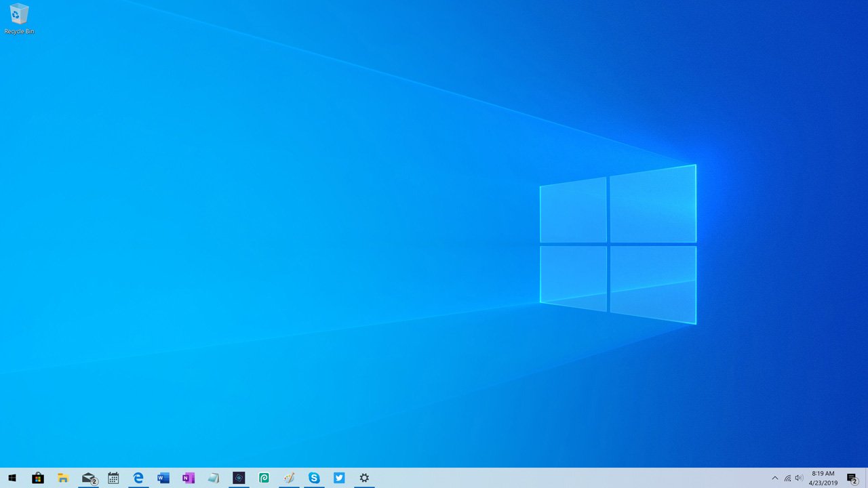Start Skype

tap(314, 478)
